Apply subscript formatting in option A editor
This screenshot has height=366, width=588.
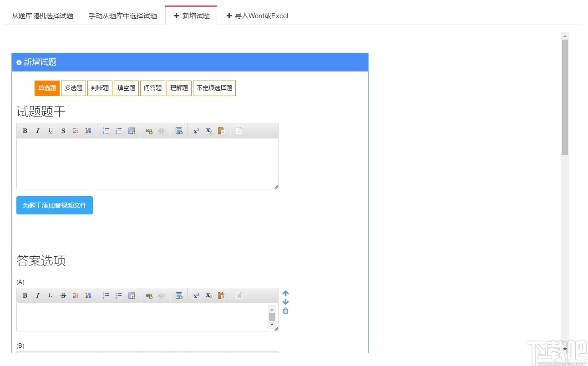pyautogui.click(x=208, y=295)
